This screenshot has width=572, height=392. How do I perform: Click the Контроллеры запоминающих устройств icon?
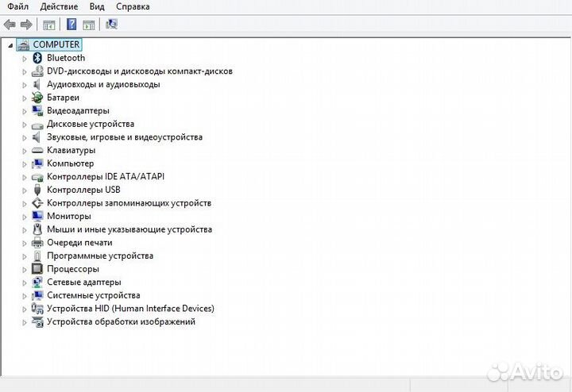pos(37,203)
